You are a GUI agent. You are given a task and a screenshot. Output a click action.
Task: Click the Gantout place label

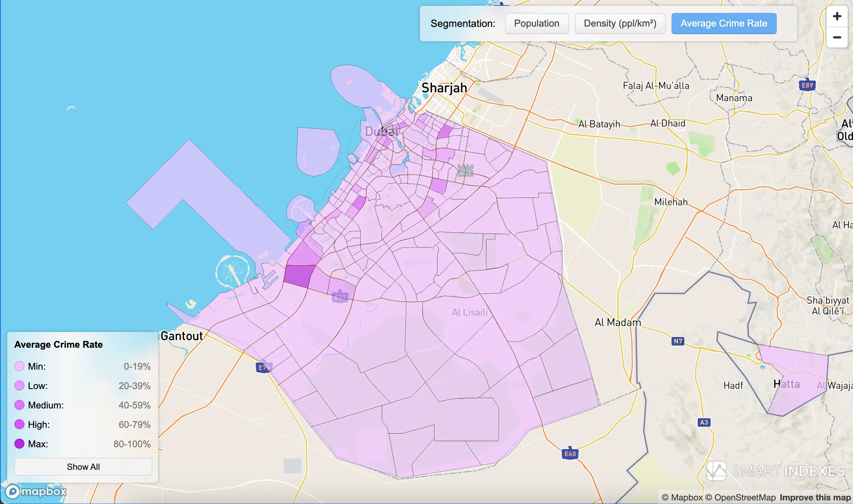[182, 336]
